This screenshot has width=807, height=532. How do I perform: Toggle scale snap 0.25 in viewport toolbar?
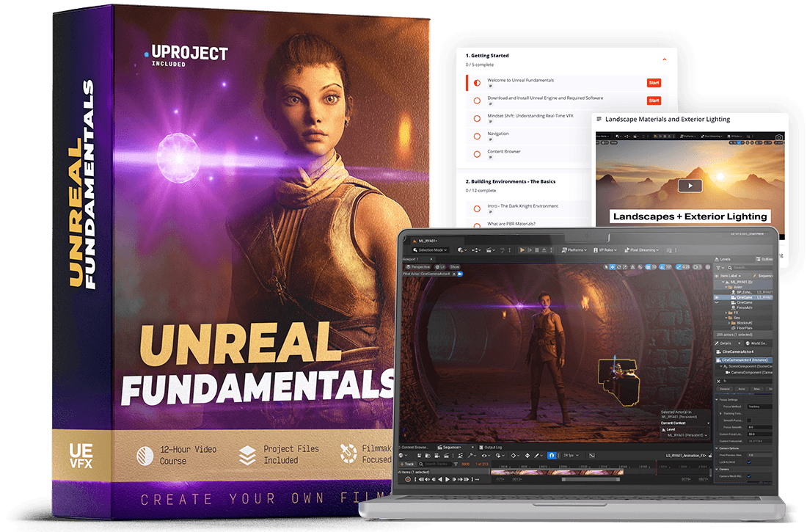click(679, 267)
